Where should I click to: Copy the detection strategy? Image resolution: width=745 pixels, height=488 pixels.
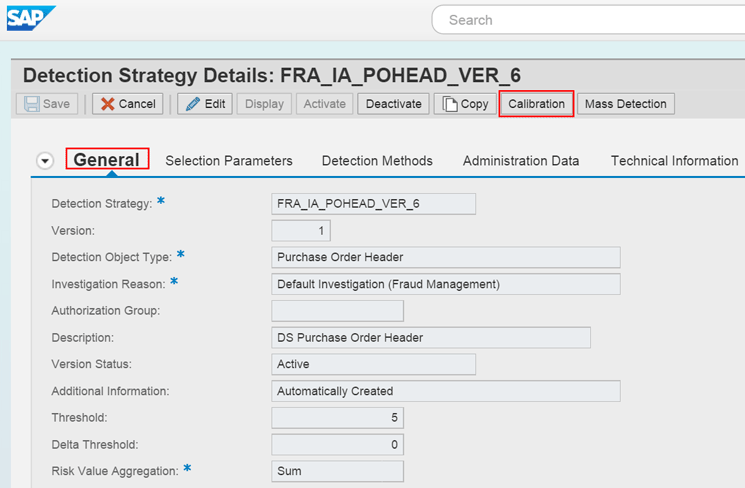[x=465, y=104]
